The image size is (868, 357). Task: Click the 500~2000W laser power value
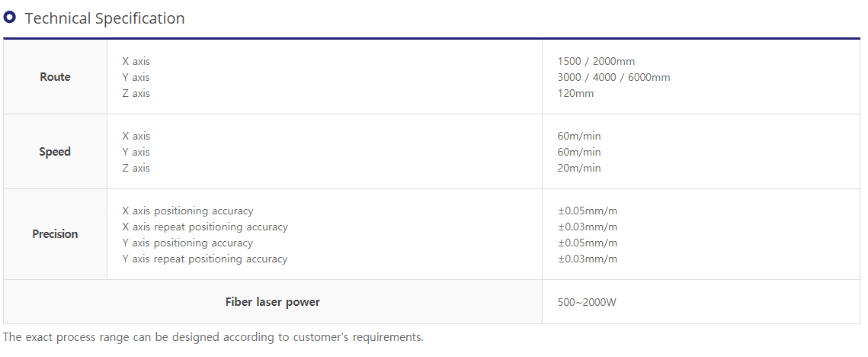(x=587, y=303)
